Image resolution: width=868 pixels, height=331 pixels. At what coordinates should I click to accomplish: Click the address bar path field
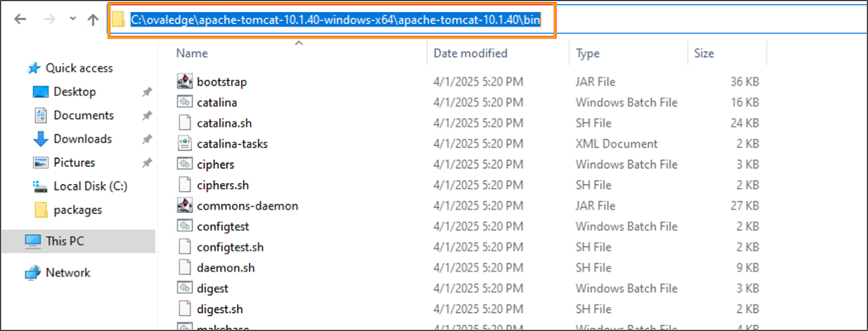tap(335, 20)
